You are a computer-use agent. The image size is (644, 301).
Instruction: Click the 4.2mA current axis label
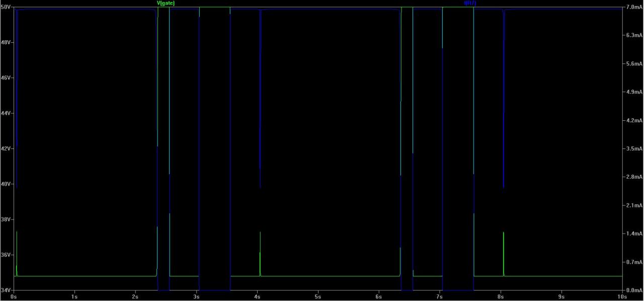click(634, 120)
